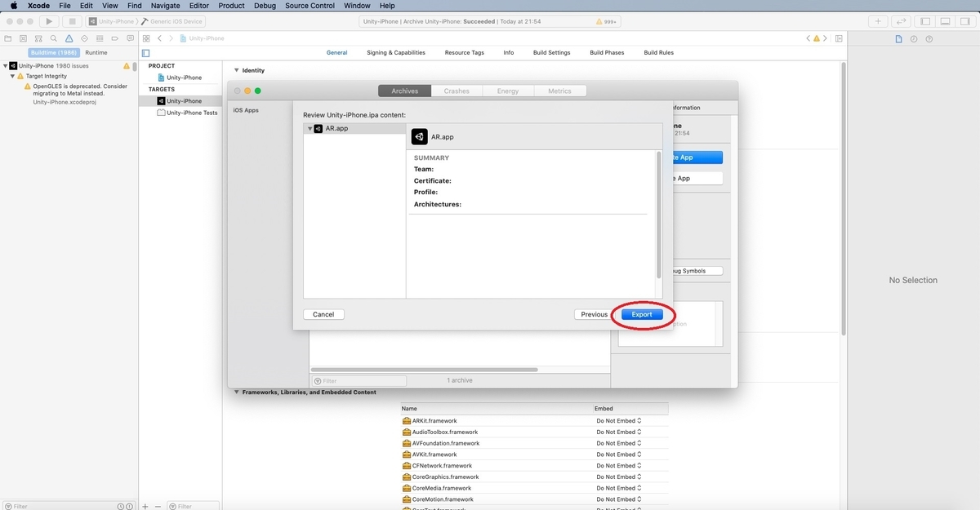The width and height of the screenshot is (980, 510).
Task: Open the Report navigator speech-bubble icon
Action: pos(129,38)
